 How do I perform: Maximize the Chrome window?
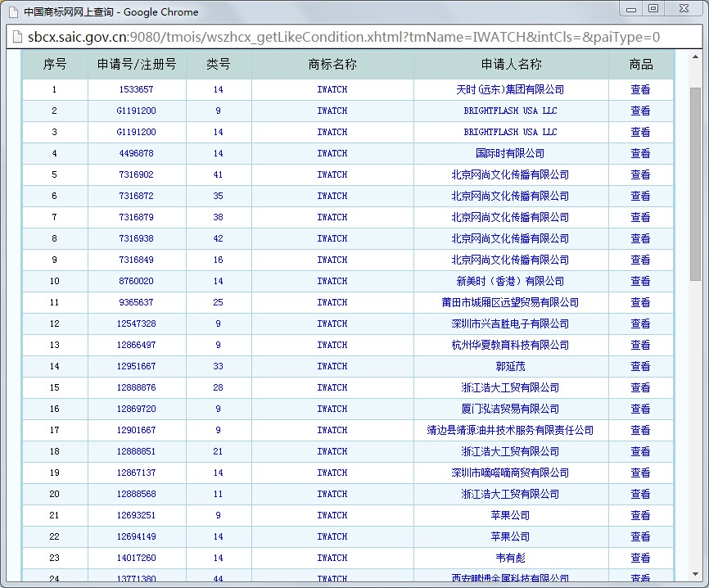pos(653,9)
